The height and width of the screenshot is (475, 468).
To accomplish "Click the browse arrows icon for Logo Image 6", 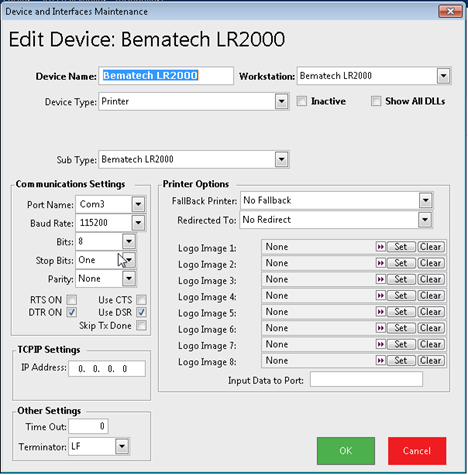I will [x=380, y=328].
